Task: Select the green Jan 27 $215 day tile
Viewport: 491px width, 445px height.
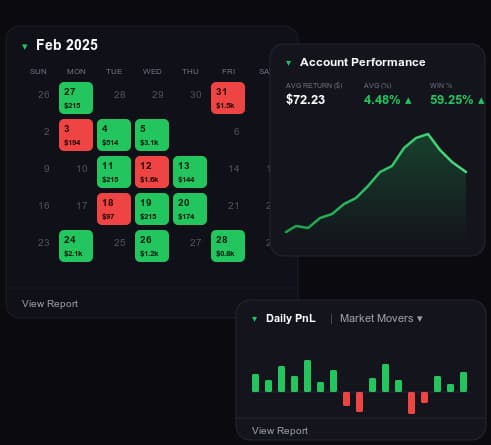Action: [76, 98]
